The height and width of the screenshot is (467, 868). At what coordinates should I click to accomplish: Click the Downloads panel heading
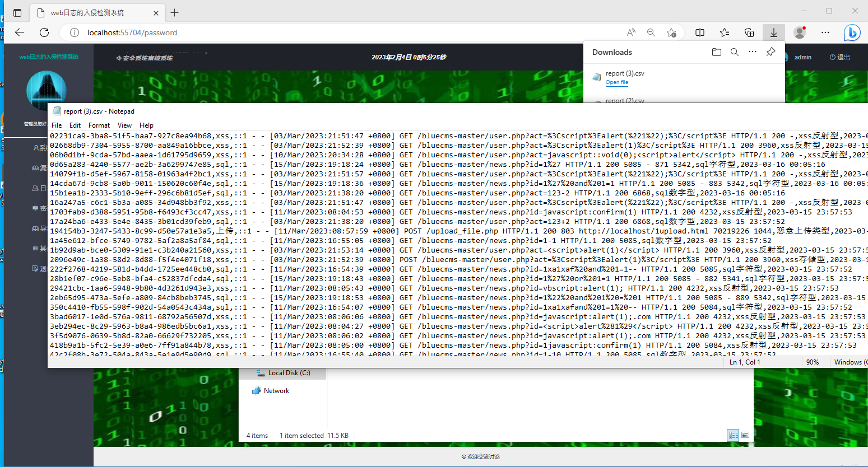pos(612,52)
